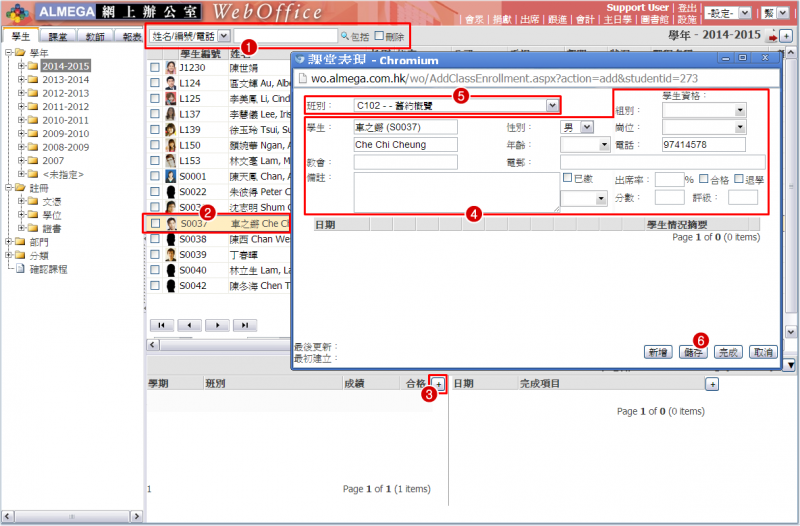Open the 會計 module in the top menu

585,19
